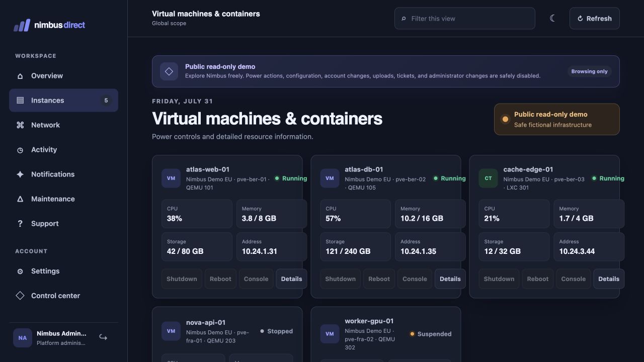Click the VM badge on nova-api-01
The width and height of the screenshot is (644, 362).
[171, 331]
